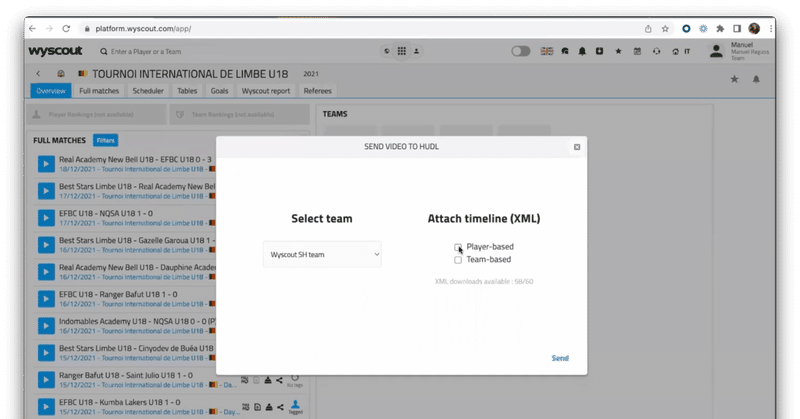Click the Filters button near Full Matches

click(106, 140)
